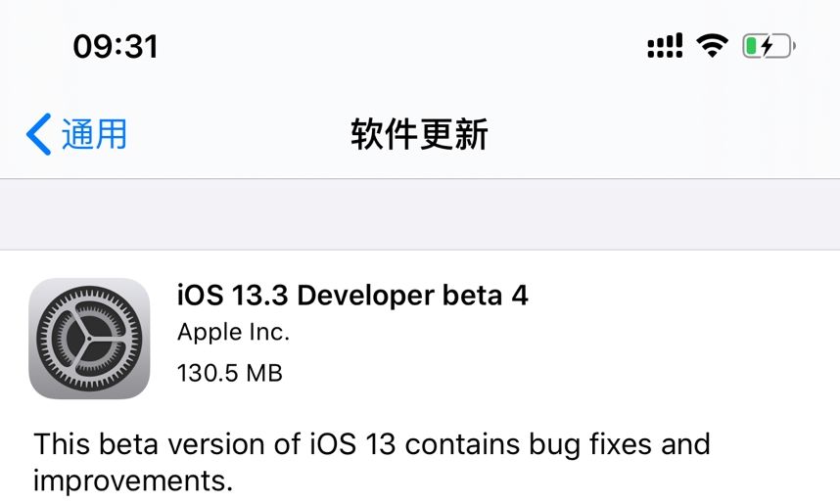Tap the iOS 13 mention in description
840x504 pixels.
[x=352, y=444]
